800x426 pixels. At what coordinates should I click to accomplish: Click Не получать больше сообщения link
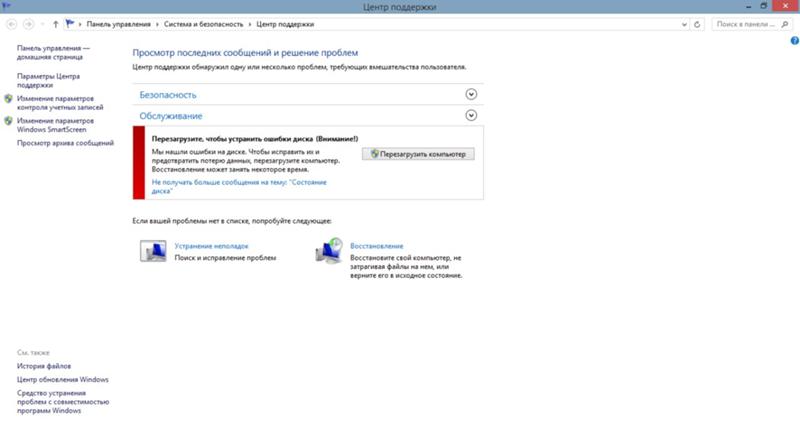click(x=239, y=187)
